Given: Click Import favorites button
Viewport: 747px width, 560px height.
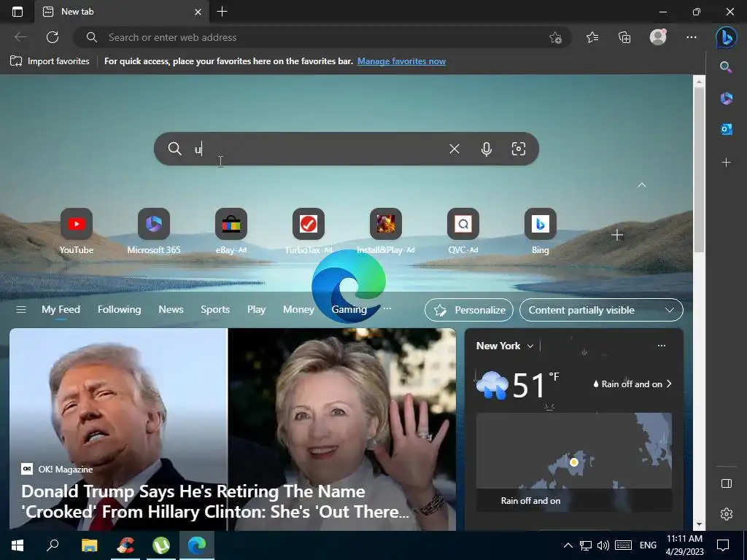Looking at the screenshot, I should tap(50, 61).
